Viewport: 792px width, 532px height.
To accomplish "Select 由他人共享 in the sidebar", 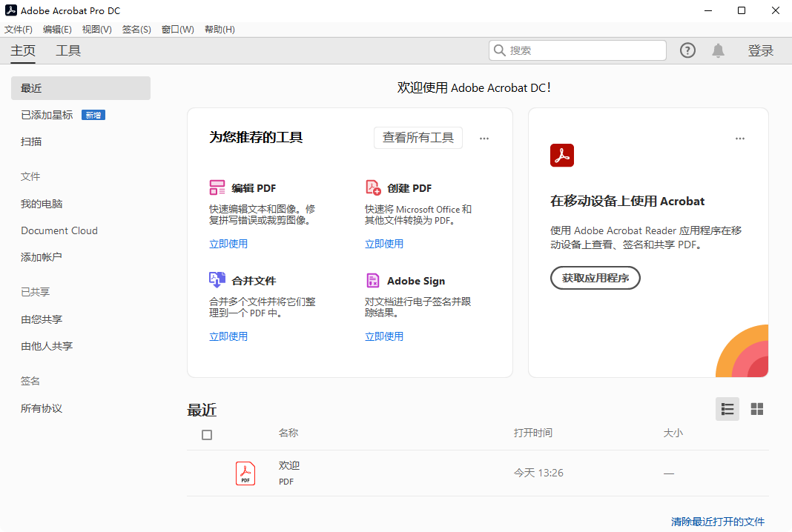I will click(47, 346).
